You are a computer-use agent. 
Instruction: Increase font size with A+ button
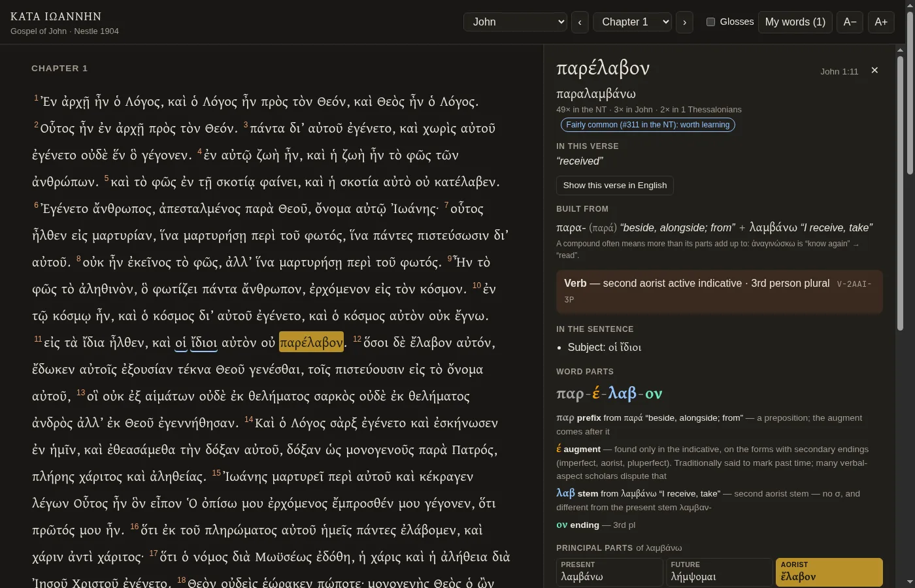881,22
